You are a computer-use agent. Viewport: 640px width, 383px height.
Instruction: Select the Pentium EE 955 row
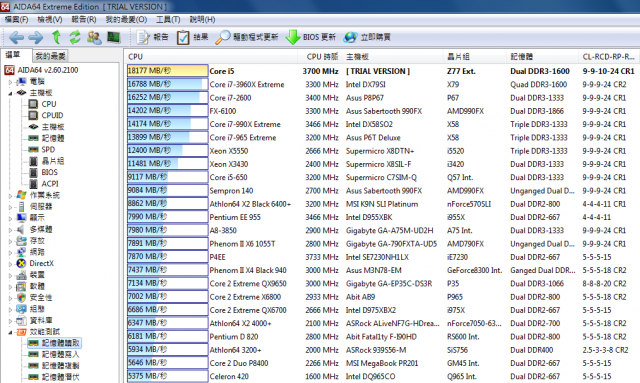pyautogui.click(x=382, y=217)
